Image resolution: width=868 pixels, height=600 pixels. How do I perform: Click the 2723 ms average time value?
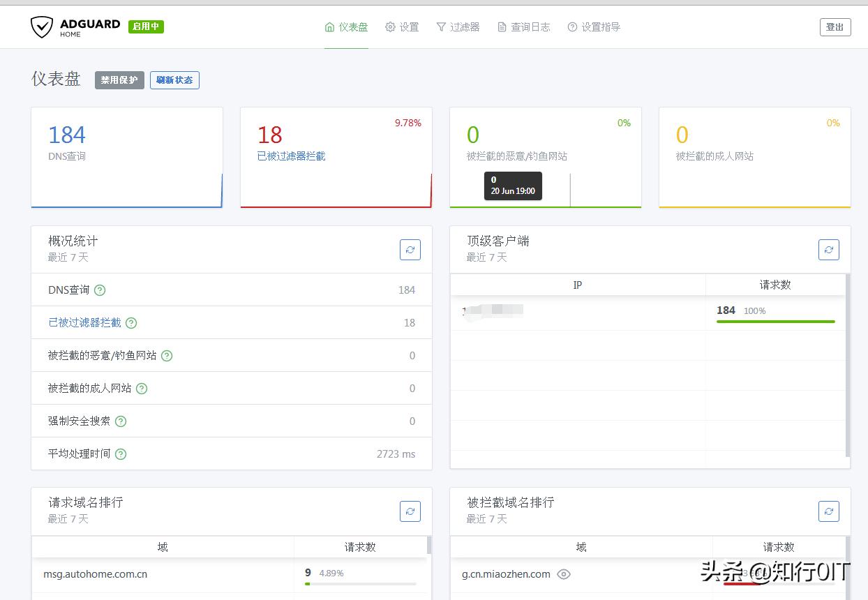pyautogui.click(x=396, y=454)
